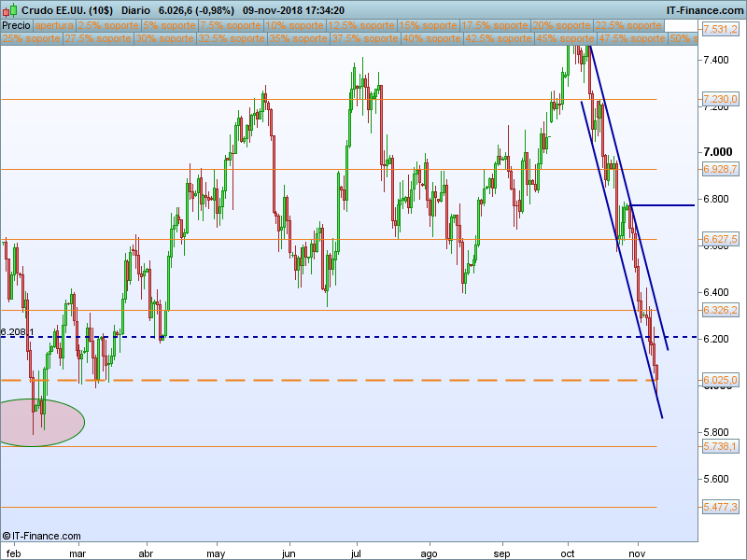Click the candlestick icon beside Crudo EE.UU.
The width and height of the screenshot is (747, 560).
[x=9, y=10]
